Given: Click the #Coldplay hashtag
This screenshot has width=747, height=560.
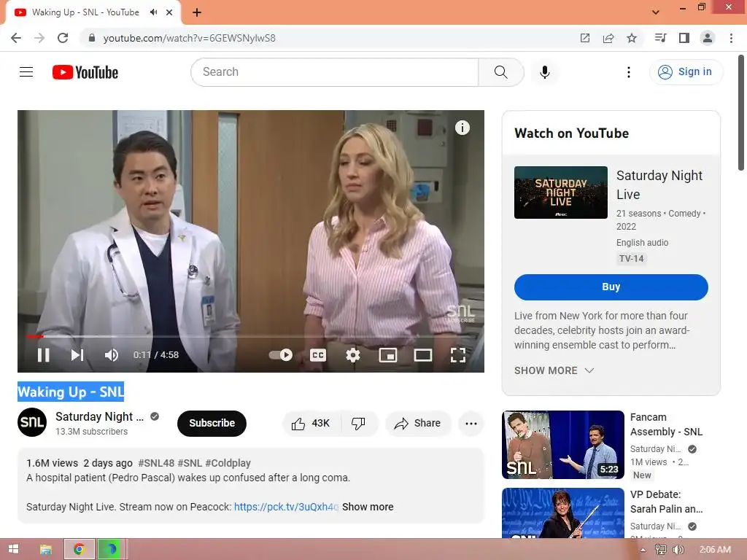Looking at the screenshot, I should click(228, 463).
